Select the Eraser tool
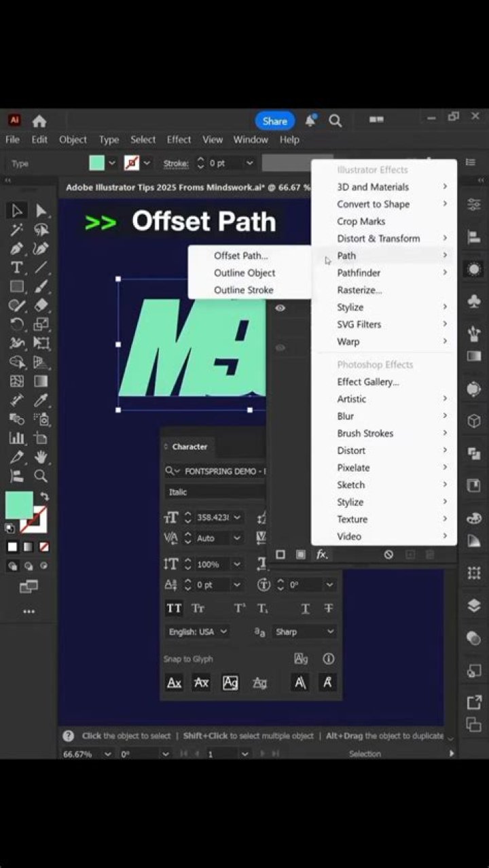The width and height of the screenshot is (489, 868). (x=41, y=305)
